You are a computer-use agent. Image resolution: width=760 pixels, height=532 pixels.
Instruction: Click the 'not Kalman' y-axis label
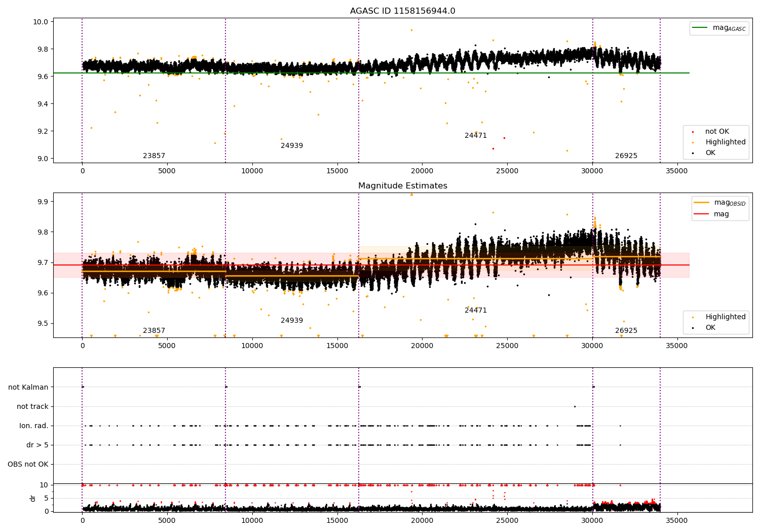pyautogui.click(x=28, y=388)
